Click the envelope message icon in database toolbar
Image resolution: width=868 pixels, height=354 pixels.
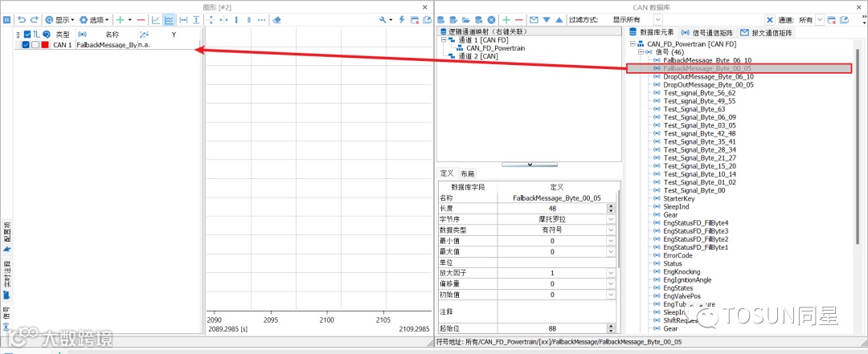[x=534, y=19]
